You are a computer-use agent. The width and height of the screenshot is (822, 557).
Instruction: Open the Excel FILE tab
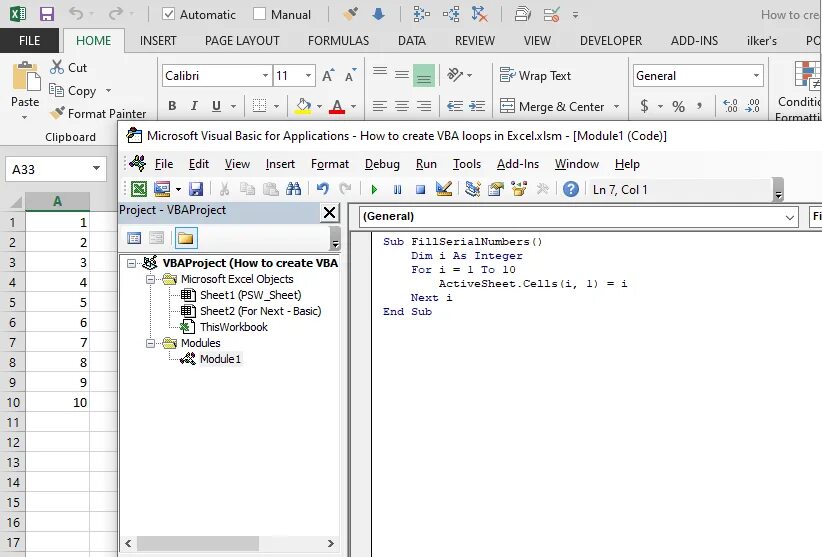[29, 41]
